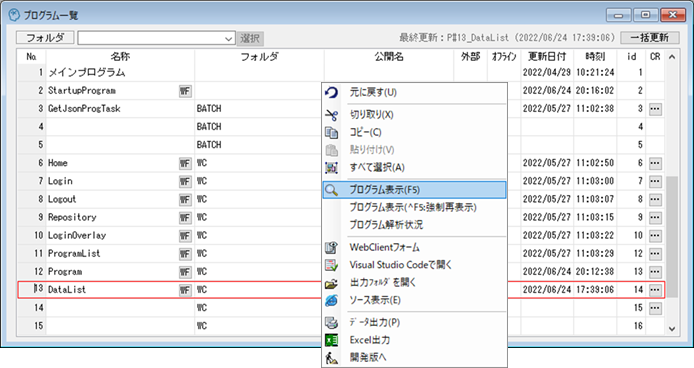Viewport: 694px width, 368px height.
Task: Select プログラム表示(F5) menu entry
Action: (x=414, y=190)
